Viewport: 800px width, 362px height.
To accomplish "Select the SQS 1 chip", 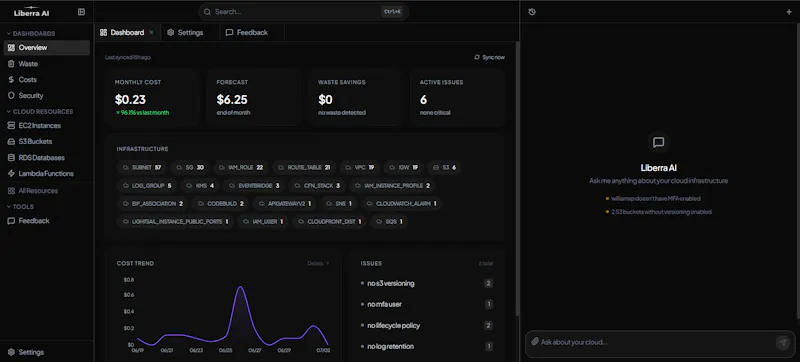I will click(x=389, y=222).
